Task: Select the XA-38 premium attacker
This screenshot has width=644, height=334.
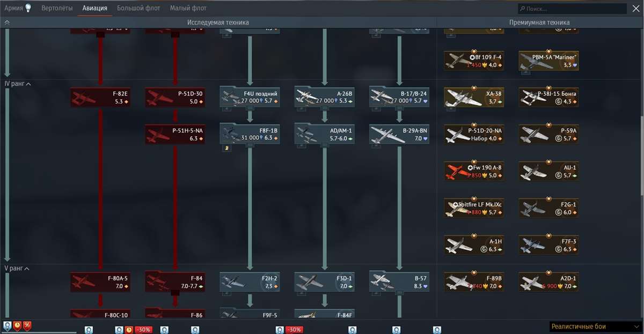Action: pyautogui.click(x=474, y=97)
